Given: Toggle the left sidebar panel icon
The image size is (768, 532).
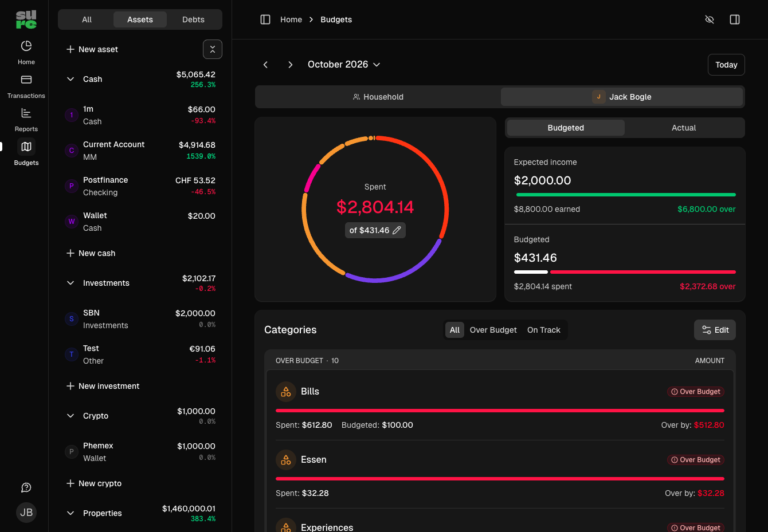Looking at the screenshot, I should [x=265, y=19].
